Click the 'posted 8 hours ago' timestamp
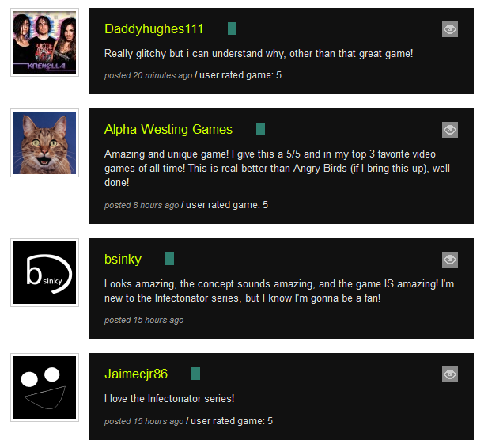This screenshot has height=448, width=488. (x=142, y=205)
